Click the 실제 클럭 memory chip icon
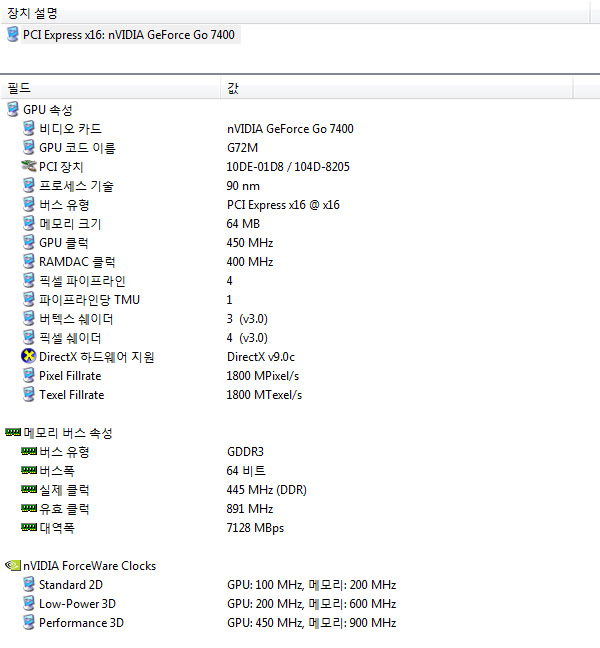Image resolution: width=600 pixels, height=648 pixels. [x=29, y=489]
